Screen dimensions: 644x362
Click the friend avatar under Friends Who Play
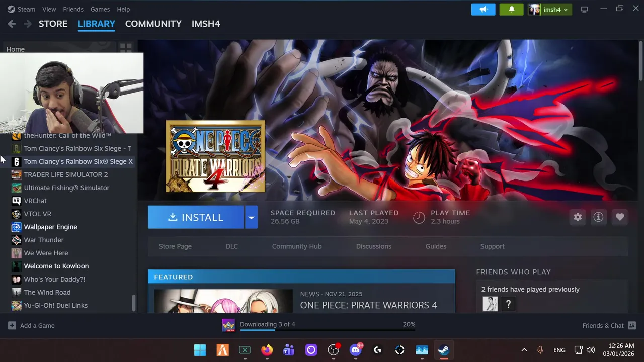[490, 304]
